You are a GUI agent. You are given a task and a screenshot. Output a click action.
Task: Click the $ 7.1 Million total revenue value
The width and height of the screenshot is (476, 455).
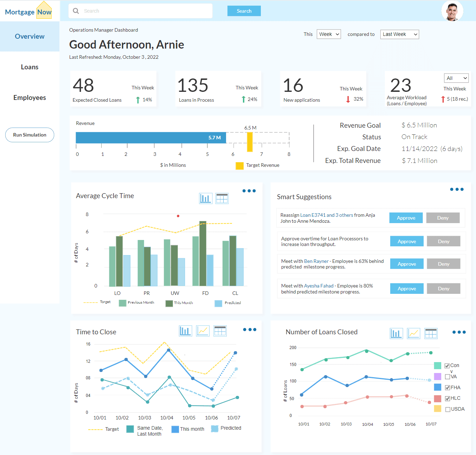coord(420,161)
